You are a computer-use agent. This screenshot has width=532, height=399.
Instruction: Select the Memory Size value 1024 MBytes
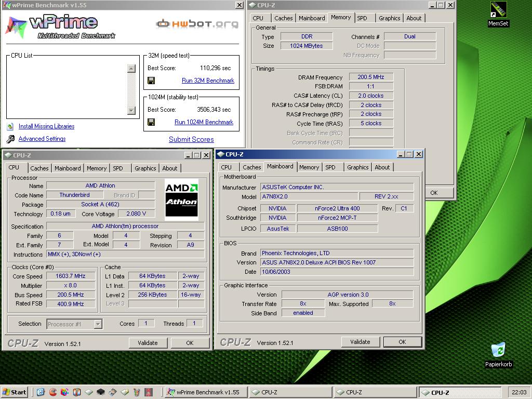coord(307,46)
